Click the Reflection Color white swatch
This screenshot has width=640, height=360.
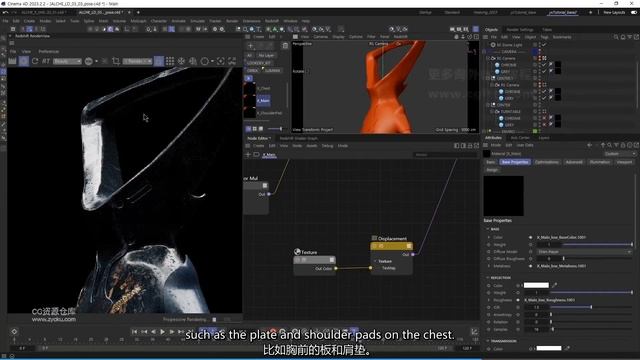point(536,285)
